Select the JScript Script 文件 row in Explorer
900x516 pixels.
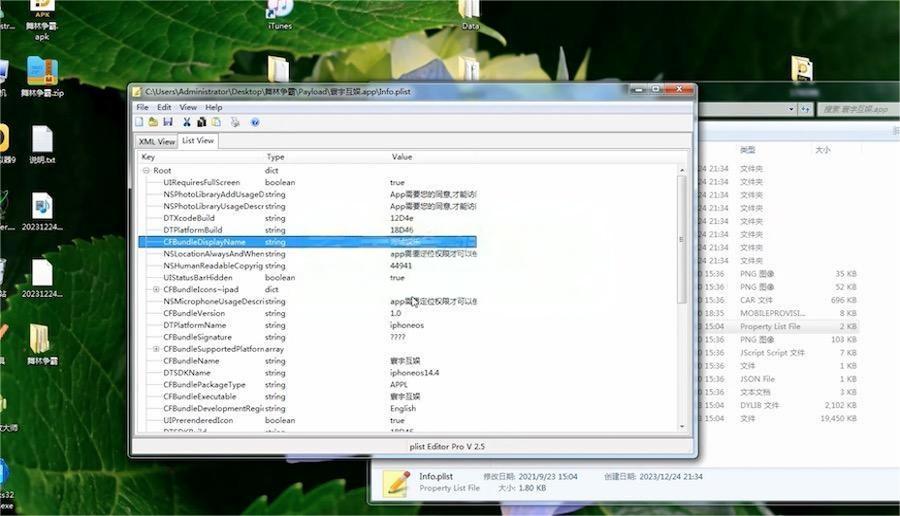click(x=779, y=352)
